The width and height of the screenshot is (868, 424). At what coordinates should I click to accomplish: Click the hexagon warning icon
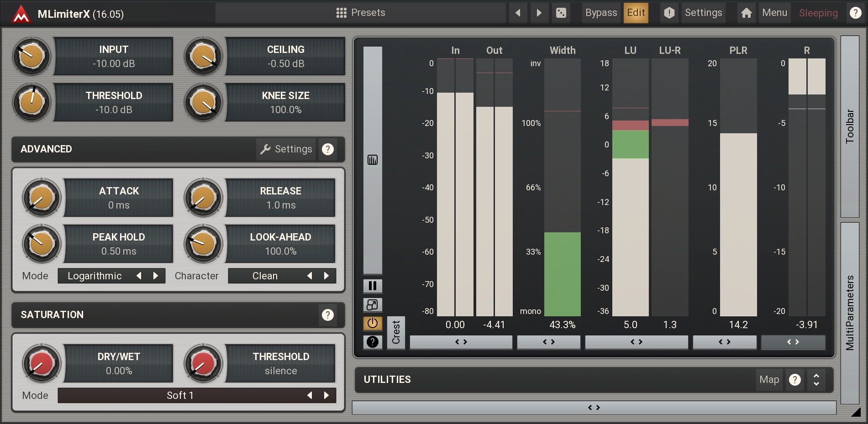669,13
